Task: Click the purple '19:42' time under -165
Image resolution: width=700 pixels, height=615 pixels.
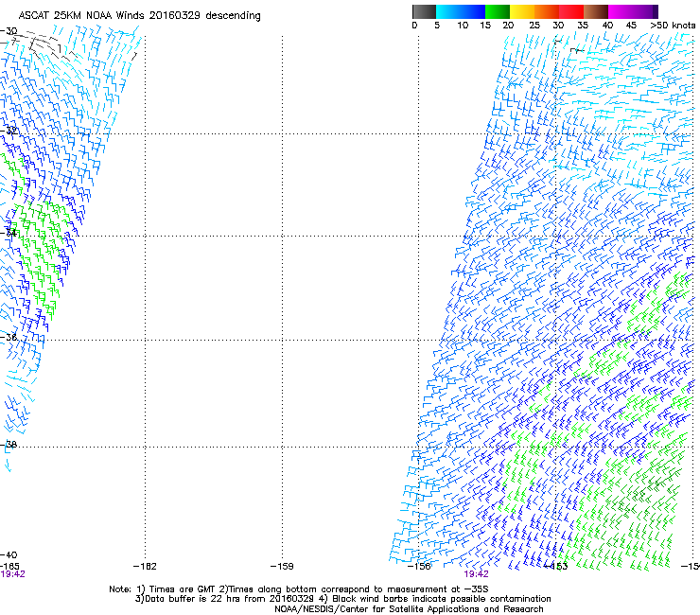Action: 12,574
